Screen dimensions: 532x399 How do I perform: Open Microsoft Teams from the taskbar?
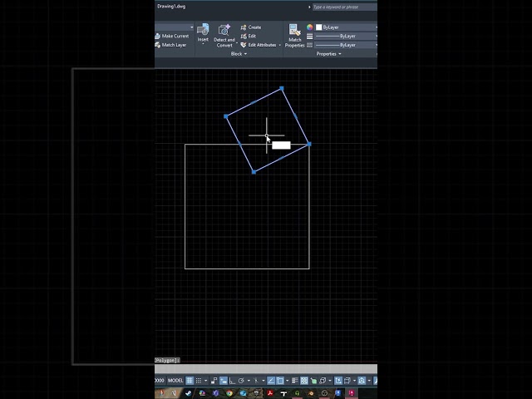[216, 393]
